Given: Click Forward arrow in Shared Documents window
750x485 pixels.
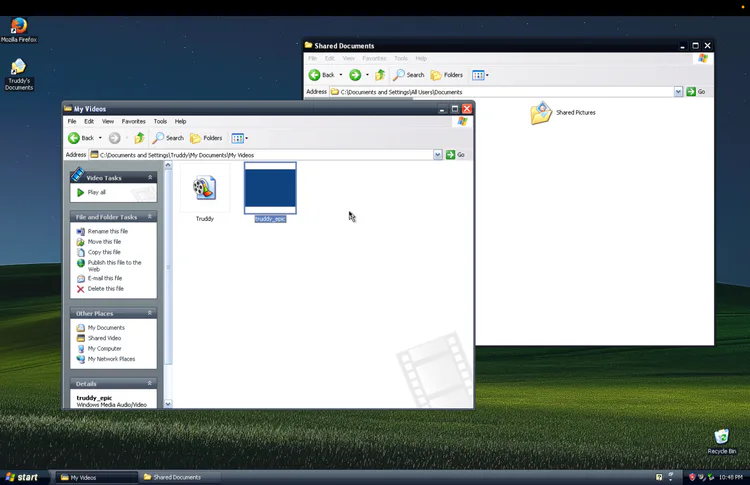Looking at the screenshot, I should click(x=355, y=75).
